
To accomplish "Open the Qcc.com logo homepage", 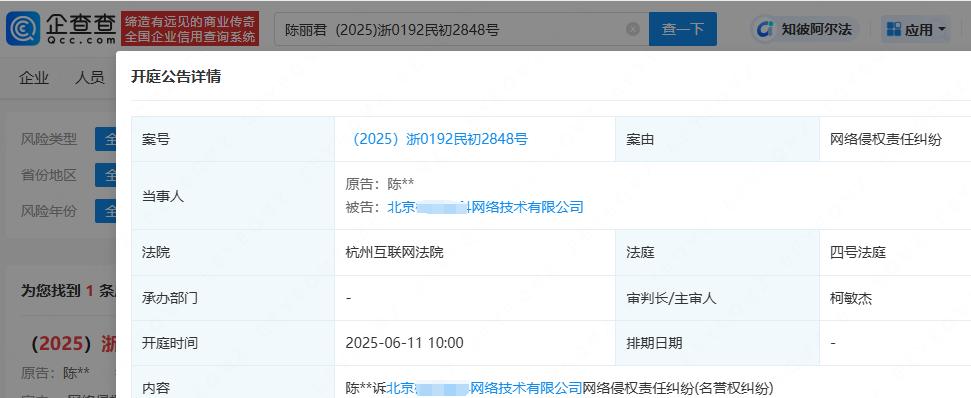I will pyautogui.click(x=61, y=28).
